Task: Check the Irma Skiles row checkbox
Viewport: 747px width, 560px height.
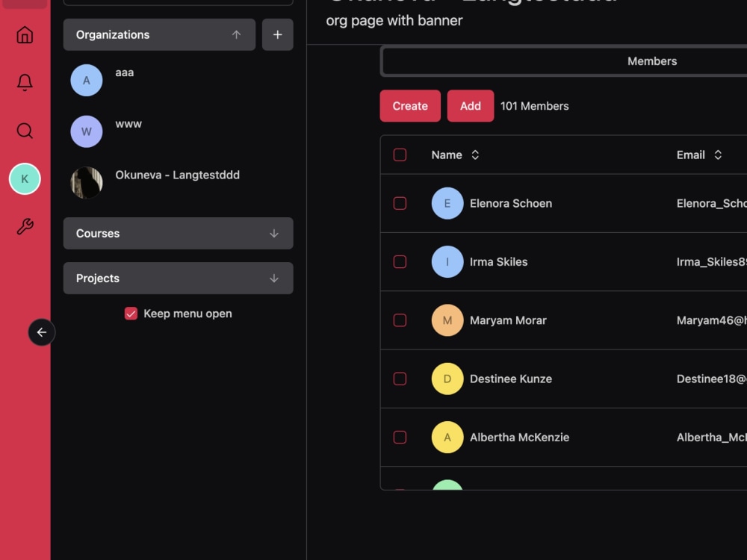Action: [400, 262]
